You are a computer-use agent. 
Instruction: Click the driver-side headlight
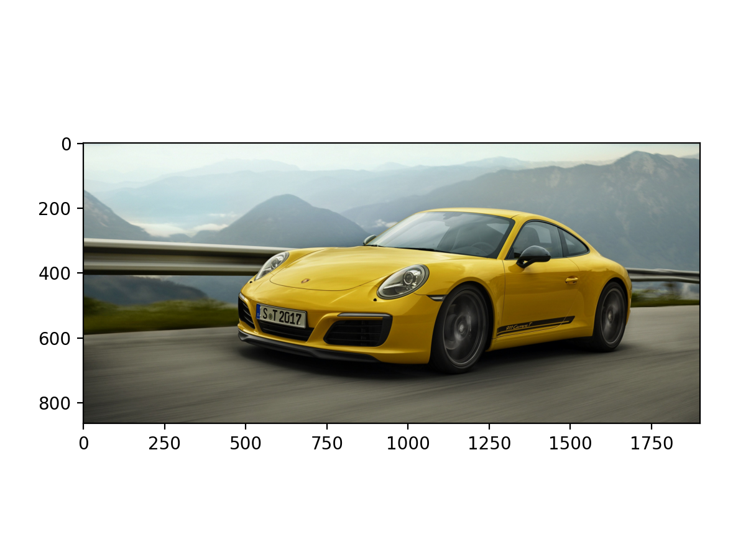tap(404, 280)
